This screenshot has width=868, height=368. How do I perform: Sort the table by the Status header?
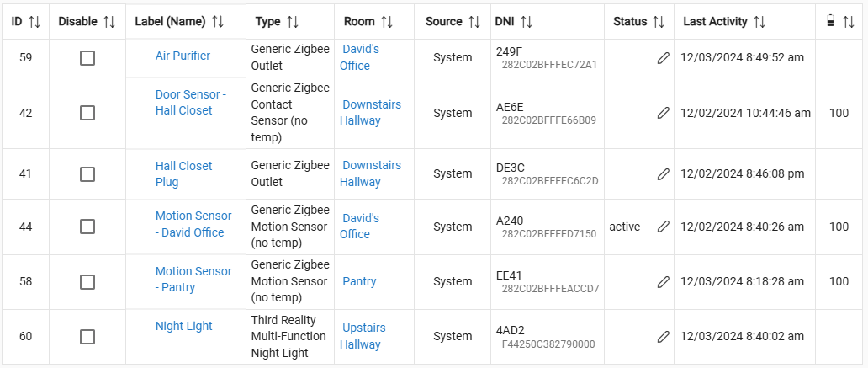click(x=658, y=22)
